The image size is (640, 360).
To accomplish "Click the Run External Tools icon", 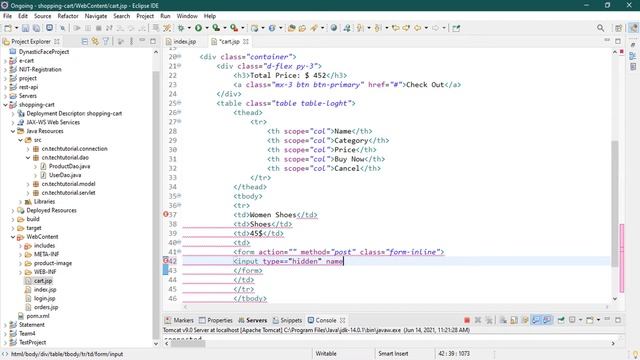I will point(234,28).
